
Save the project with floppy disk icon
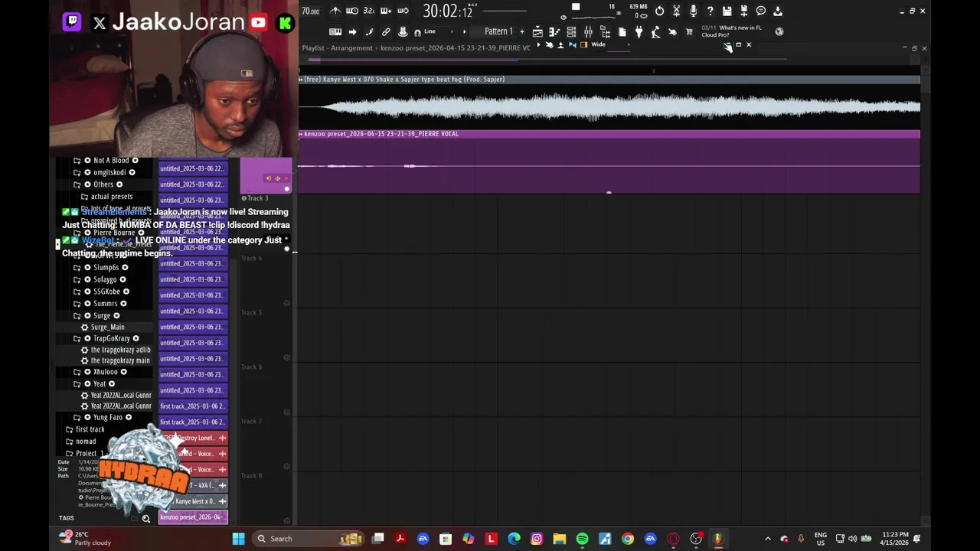point(727,11)
